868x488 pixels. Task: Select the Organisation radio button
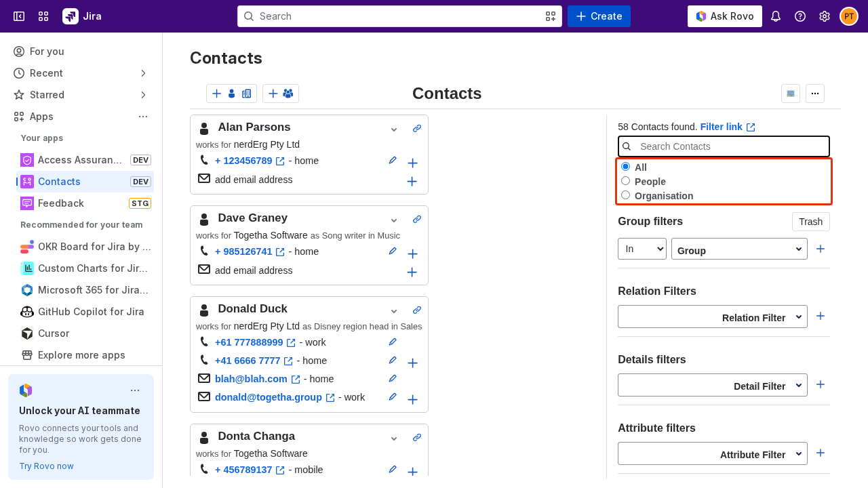[x=625, y=195]
